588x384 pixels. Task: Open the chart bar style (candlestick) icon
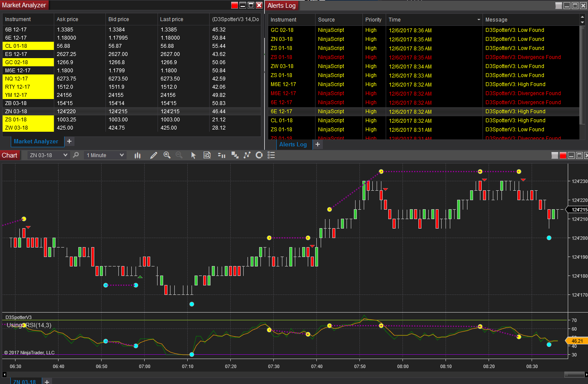tap(138, 155)
